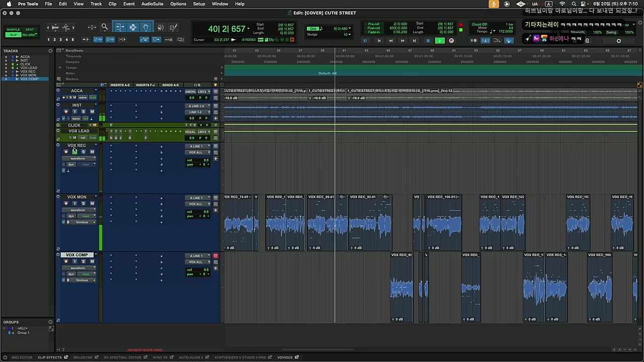Open VOX COMP VOX ALL output selector

coord(197,262)
